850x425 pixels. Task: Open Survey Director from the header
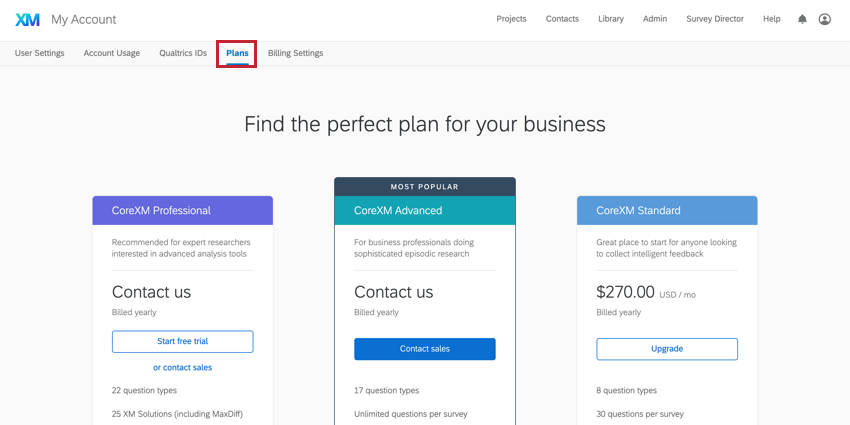715,19
